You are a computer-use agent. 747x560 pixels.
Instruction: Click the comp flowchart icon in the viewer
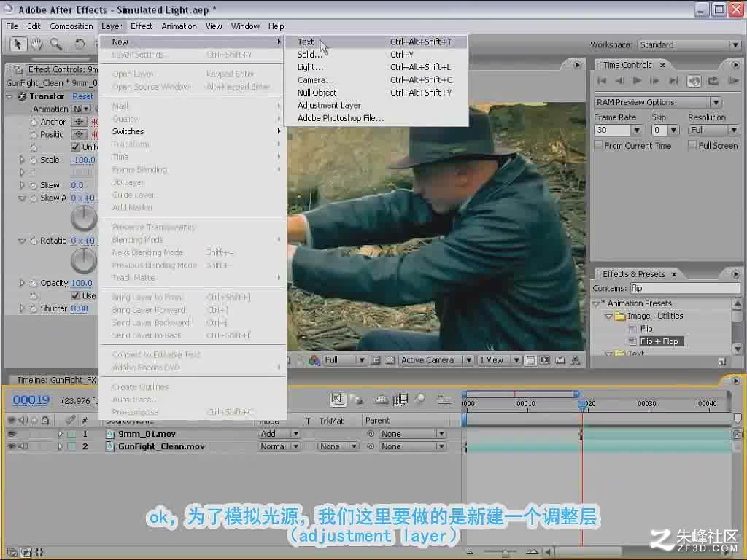(576, 360)
